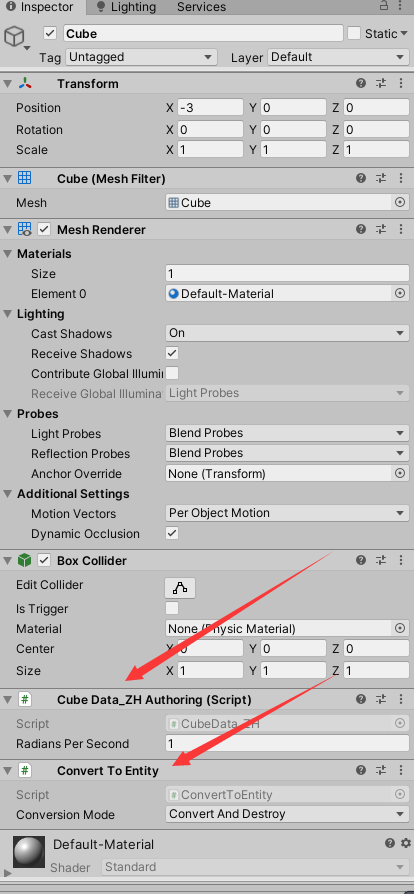Open Box Collider three-dot context menu
This screenshot has width=414, height=894.
point(400,560)
